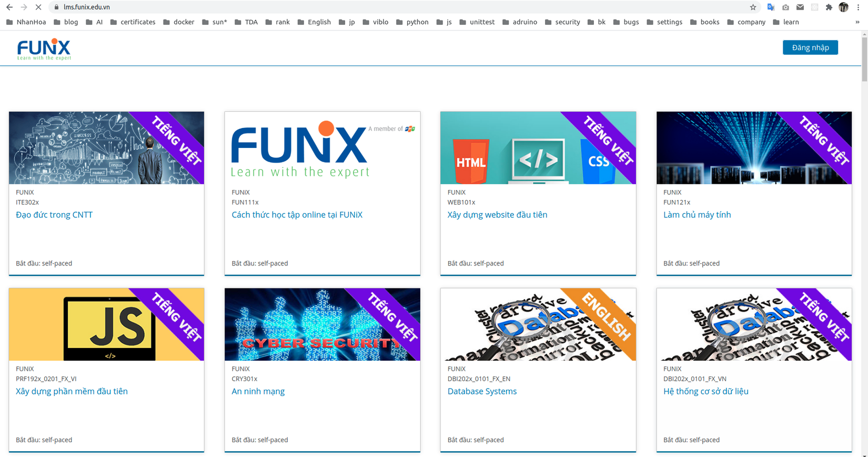
Task: Click the course code text ITE302x
Action: pos(27,202)
